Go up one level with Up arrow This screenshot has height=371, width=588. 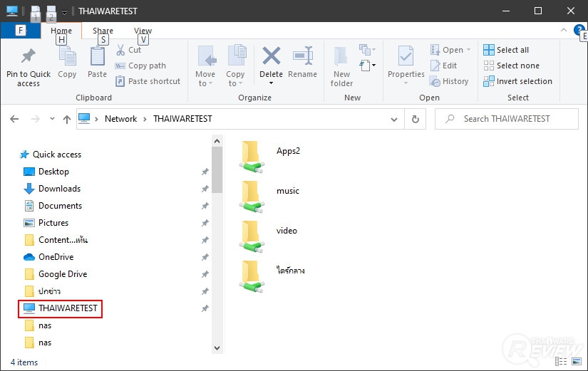pyautogui.click(x=67, y=119)
